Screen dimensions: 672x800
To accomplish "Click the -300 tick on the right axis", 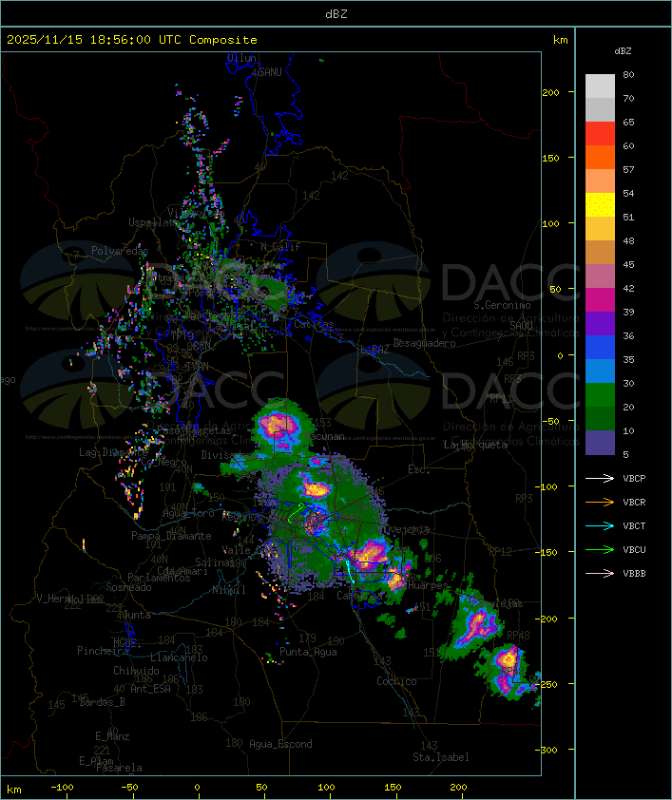I will pyautogui.click(x=547, y=750).
